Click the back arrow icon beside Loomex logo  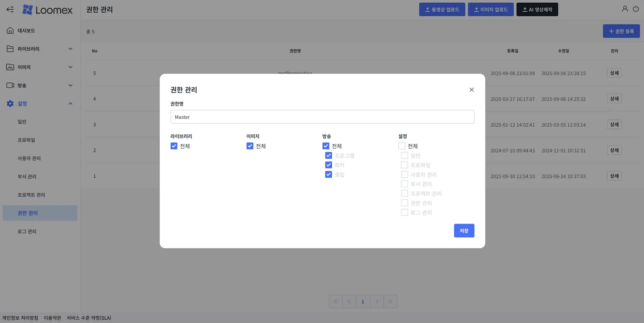[10, 9]
